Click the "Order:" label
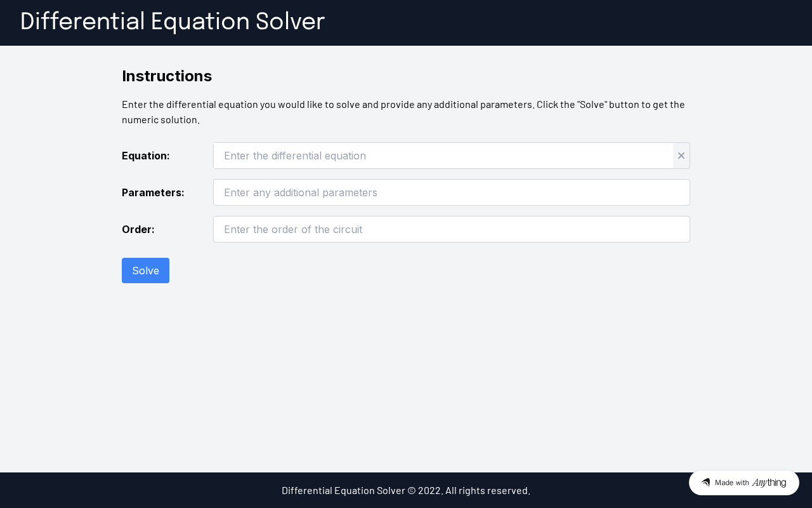Image resolution: width=812 pixels, height=508 pixels. click(138, 229)
